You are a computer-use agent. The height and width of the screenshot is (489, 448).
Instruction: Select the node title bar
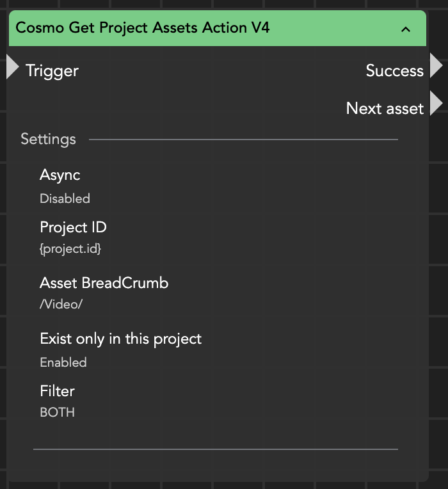tap(192, 28)
